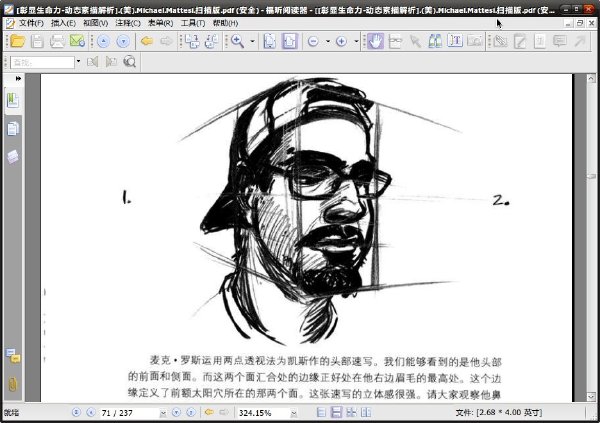Screen dimensions: 600x423
Task: Click the arrow select annotation tool
Action: (415, 41)
